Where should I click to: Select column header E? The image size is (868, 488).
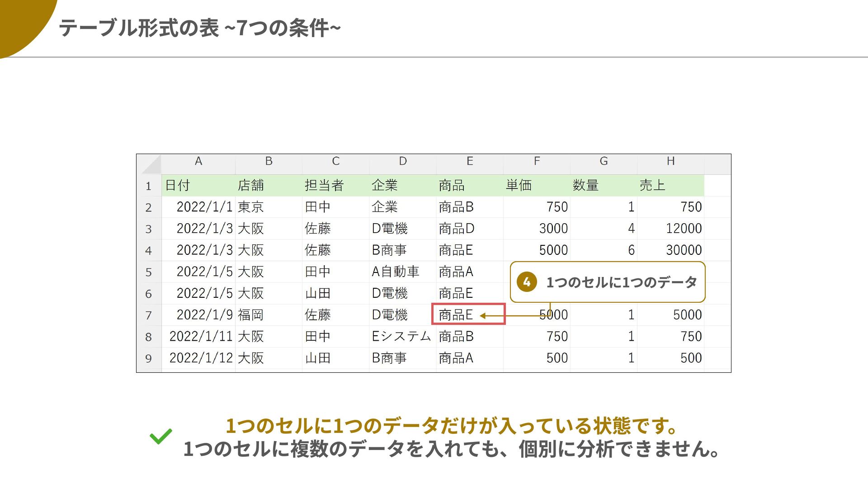click(x=470, y=164)
